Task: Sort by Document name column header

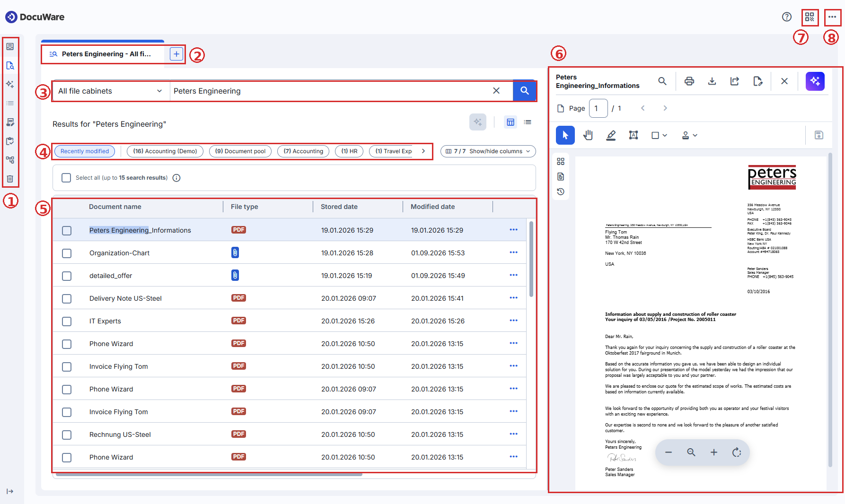Action: 115,207
